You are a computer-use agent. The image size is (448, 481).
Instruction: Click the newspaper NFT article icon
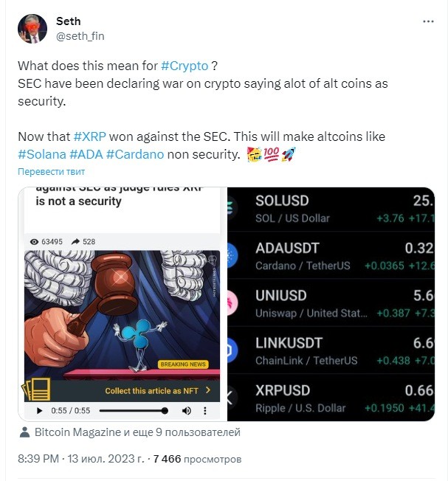pos(36,390)
